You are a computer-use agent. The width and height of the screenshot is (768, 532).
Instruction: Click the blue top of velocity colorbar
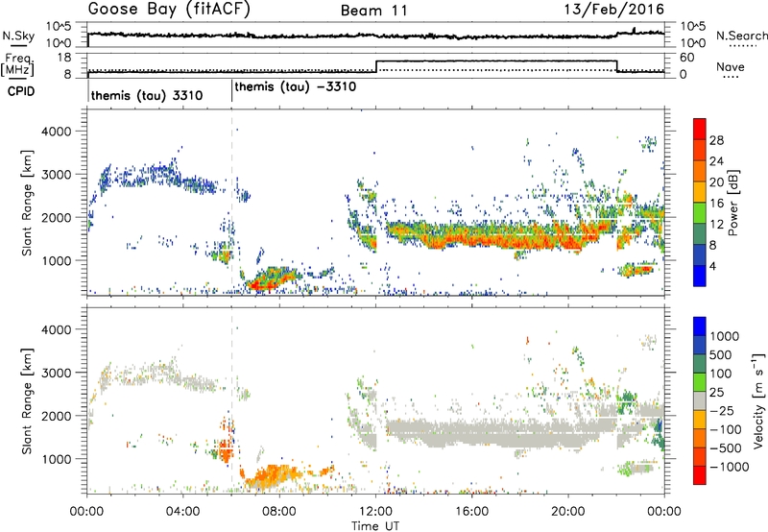[700, 326]
